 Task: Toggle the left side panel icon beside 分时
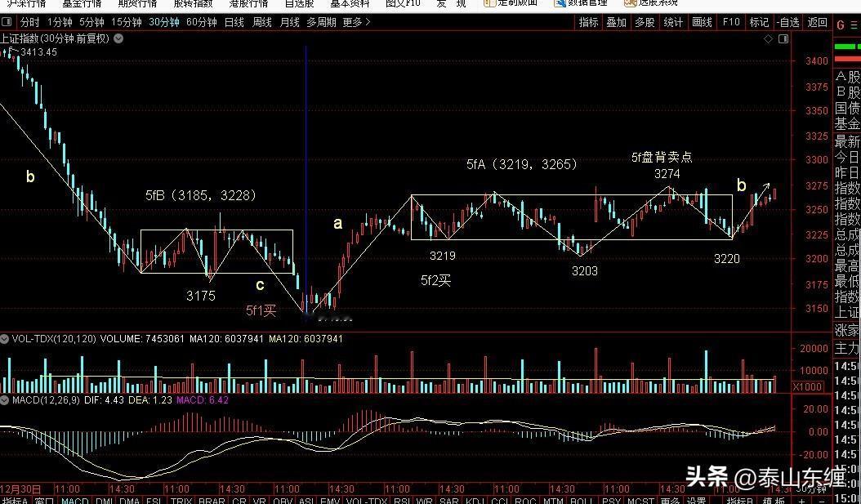pos(7,23)
